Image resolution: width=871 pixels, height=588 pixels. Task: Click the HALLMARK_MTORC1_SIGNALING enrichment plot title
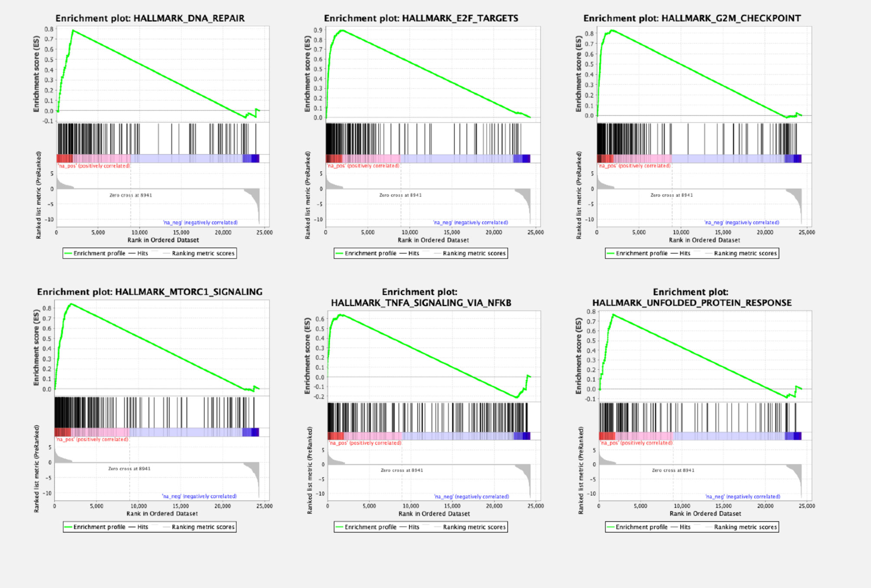(x=150, y=292)
